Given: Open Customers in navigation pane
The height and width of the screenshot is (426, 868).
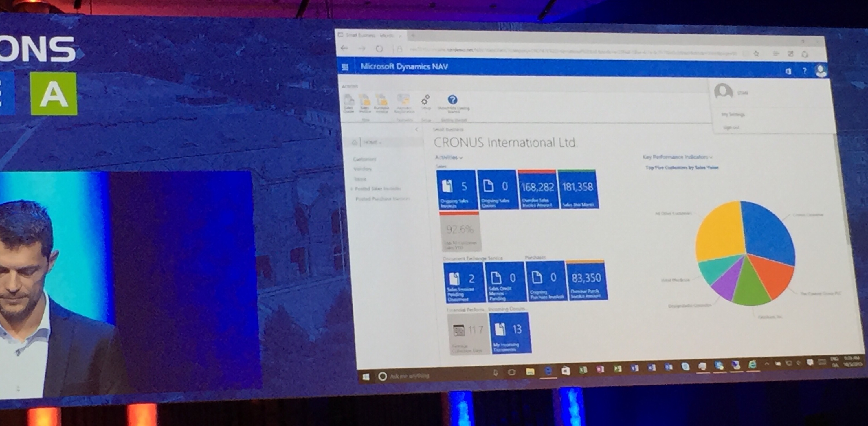Looking at the screenshot, I should coord(364,159).
